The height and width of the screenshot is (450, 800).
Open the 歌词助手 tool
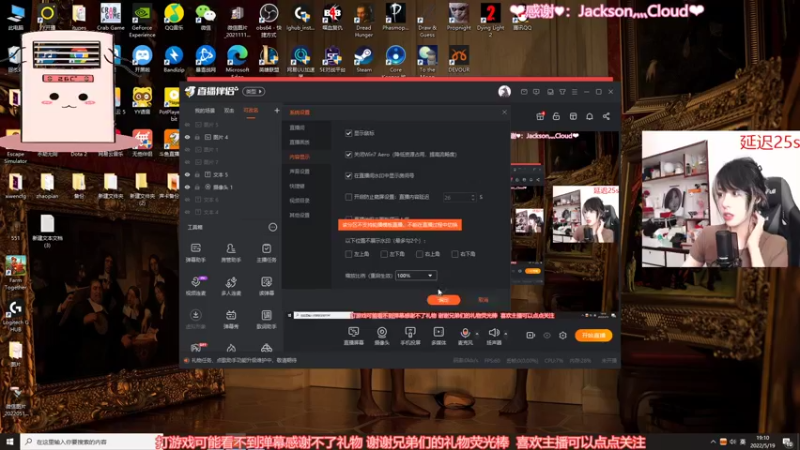tap(266, 319)
